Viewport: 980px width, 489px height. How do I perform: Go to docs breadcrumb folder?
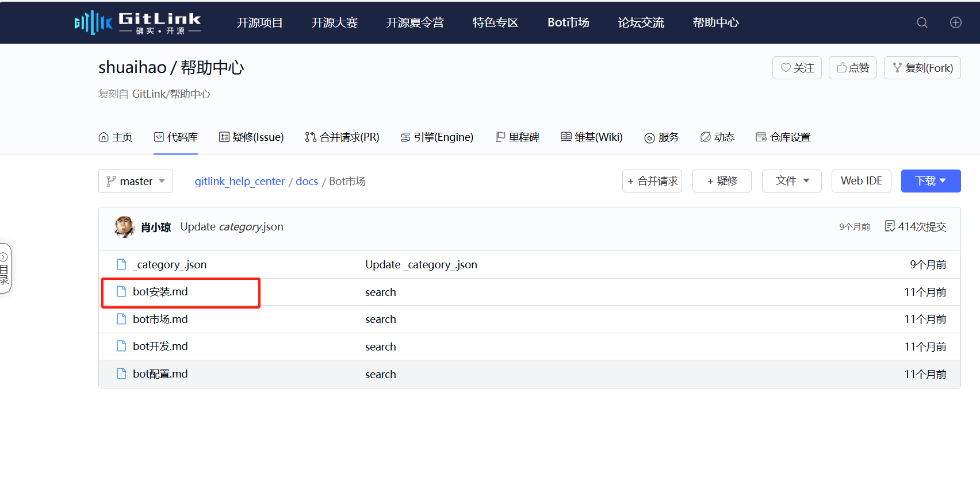pos(307,181)
